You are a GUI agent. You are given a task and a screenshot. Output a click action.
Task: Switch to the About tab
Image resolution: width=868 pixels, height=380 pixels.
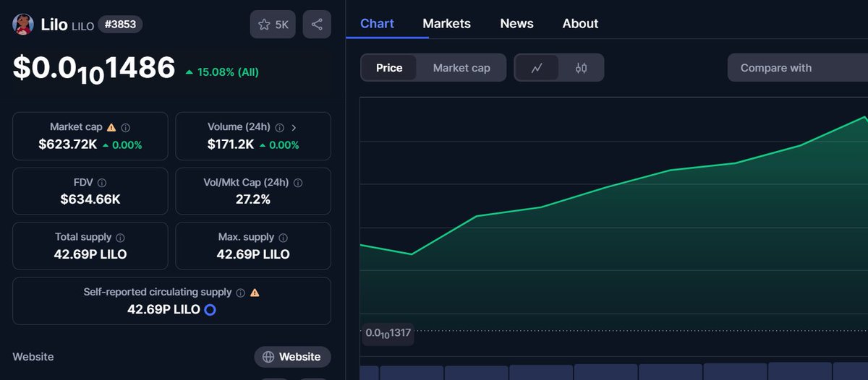click(x=581, y=24)
